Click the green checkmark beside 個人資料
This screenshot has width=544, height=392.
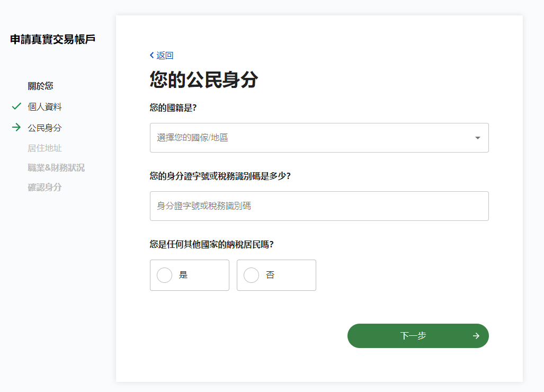[16, 106]
